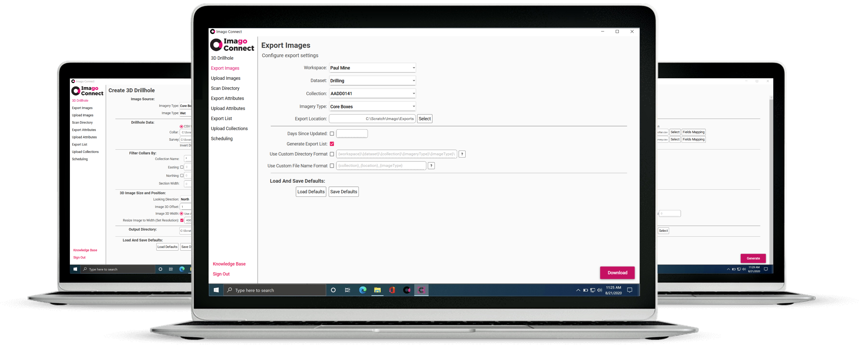Uncheck the Generate Export List checkbox
The width and height of the screenshot is (868, 346).
click(332, 144)
